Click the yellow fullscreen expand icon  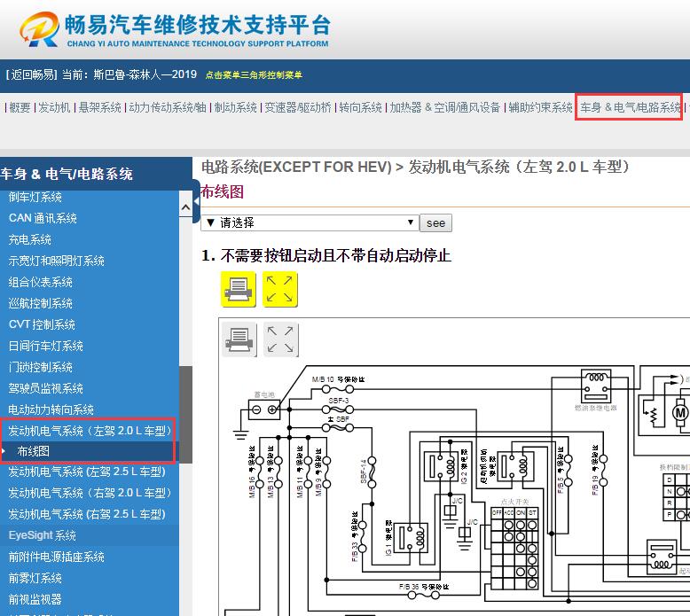tap(280, 289)
